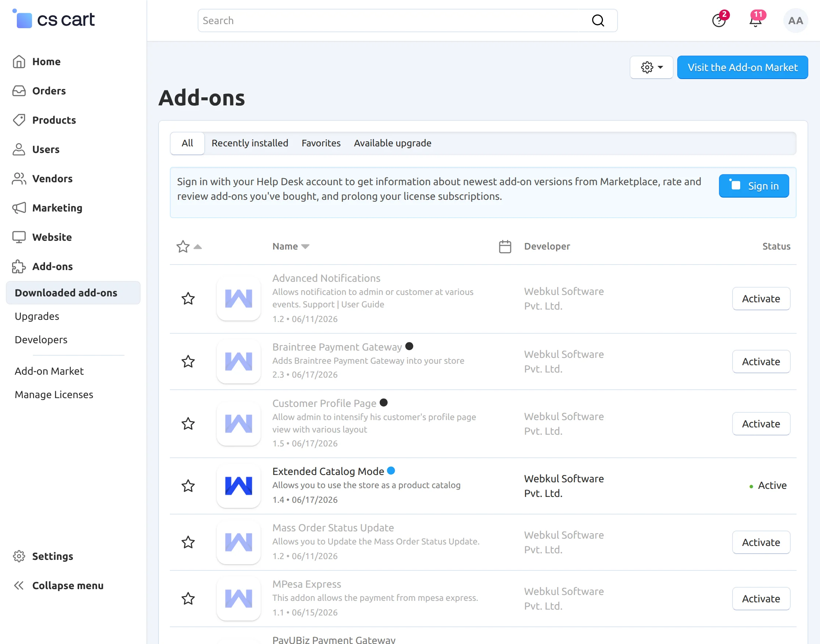Click the blue dot beside Extended Catalog Mode
Viewport: 820px width, 644px height.
point(391,471)
